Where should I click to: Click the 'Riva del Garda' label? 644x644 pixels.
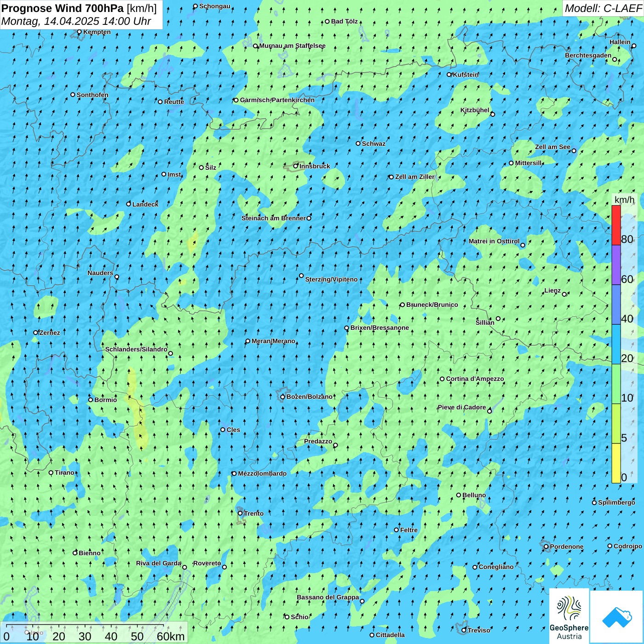tap(159, 563)
